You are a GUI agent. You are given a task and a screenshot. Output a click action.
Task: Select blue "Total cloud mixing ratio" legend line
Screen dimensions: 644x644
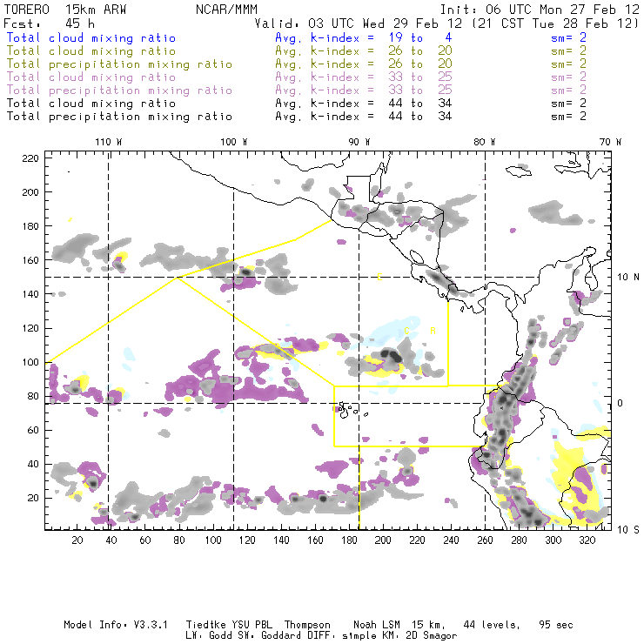[x=91, y=37]
